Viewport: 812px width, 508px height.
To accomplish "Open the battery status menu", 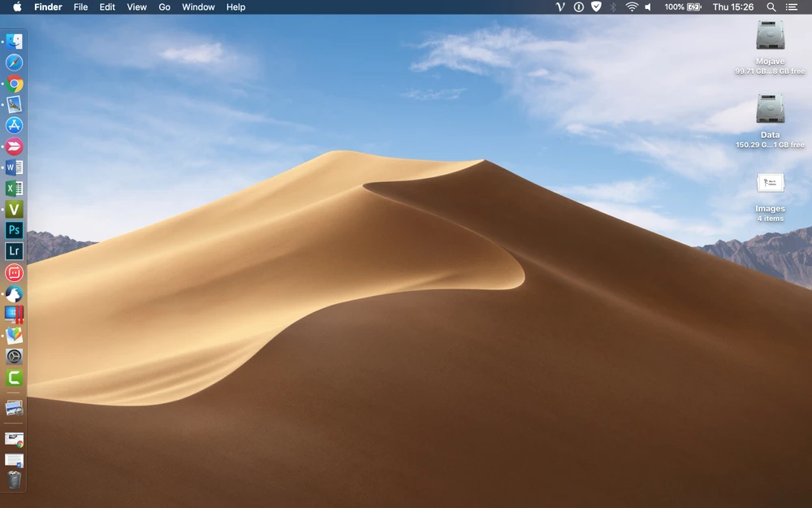I will (x=693, y=7).
